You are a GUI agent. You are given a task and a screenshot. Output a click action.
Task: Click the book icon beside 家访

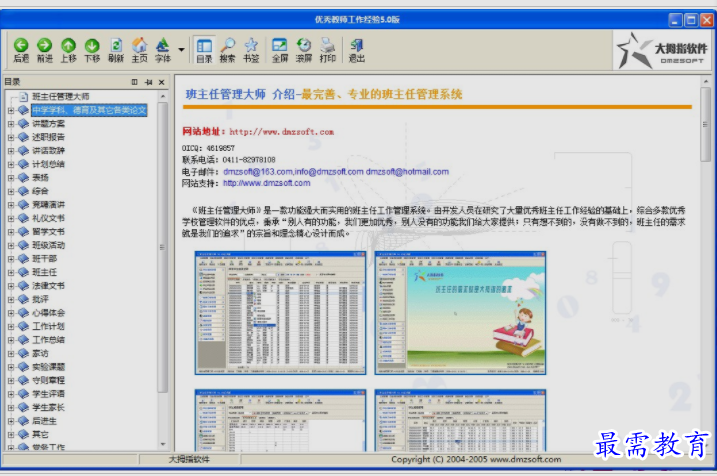23,353
